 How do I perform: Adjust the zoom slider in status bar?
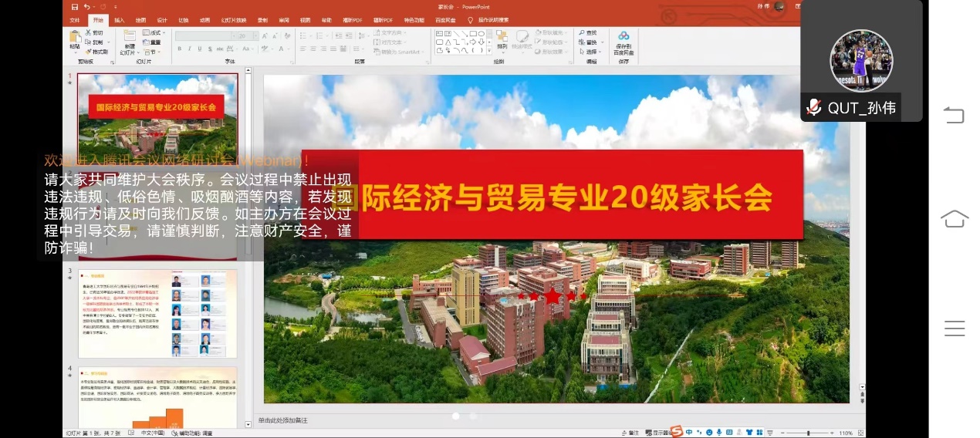(808, 433)
